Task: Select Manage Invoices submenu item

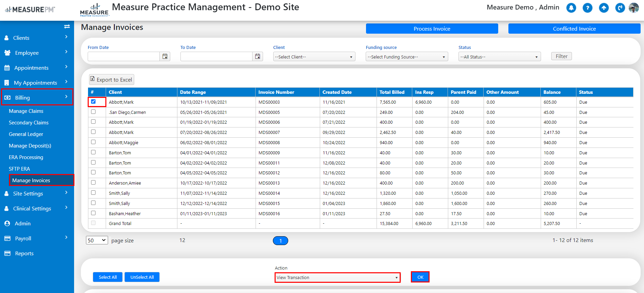Action: pyautogui.click(x=41, y=180)
